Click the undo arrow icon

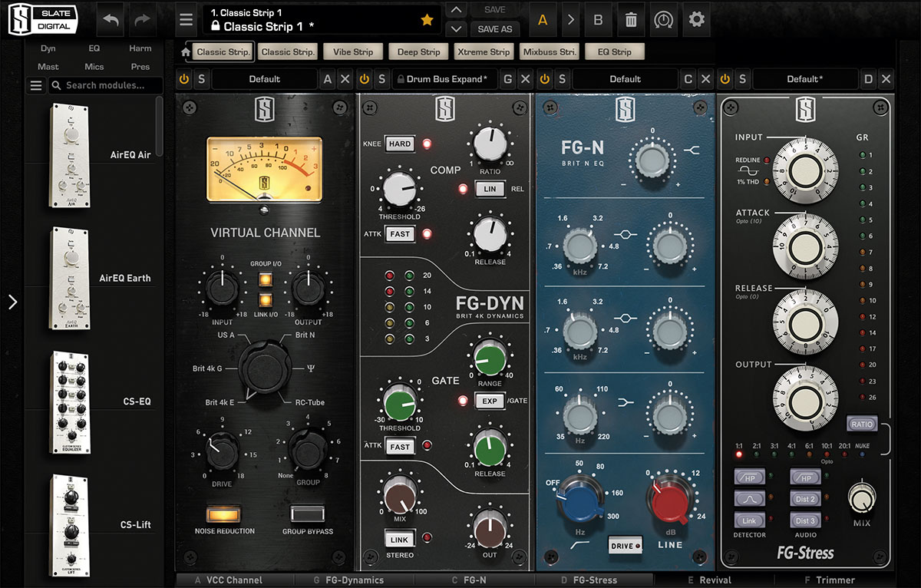[111, 21]
